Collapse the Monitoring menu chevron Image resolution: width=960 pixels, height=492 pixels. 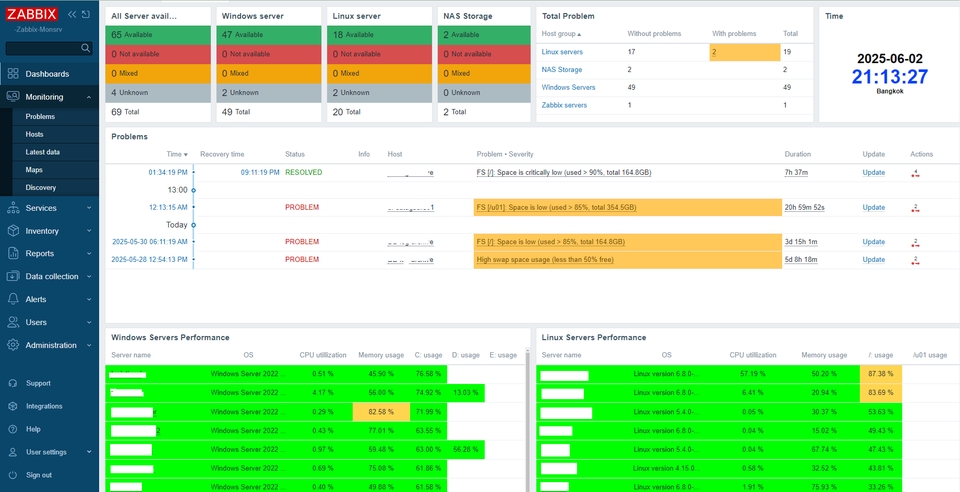[x=89, y=97]
